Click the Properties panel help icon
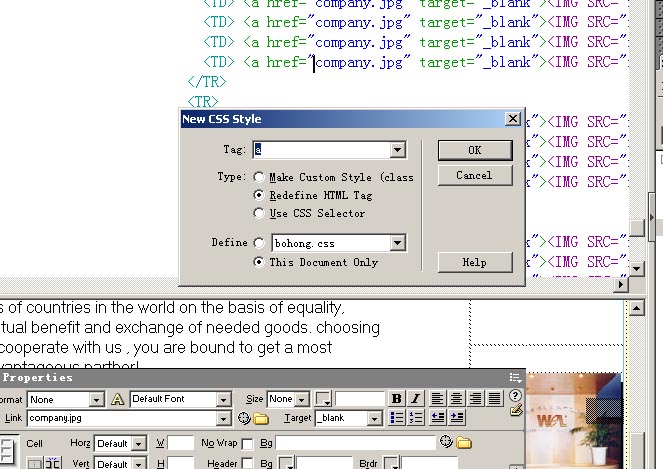Screen dimensions: 663x469 (515, 396)
